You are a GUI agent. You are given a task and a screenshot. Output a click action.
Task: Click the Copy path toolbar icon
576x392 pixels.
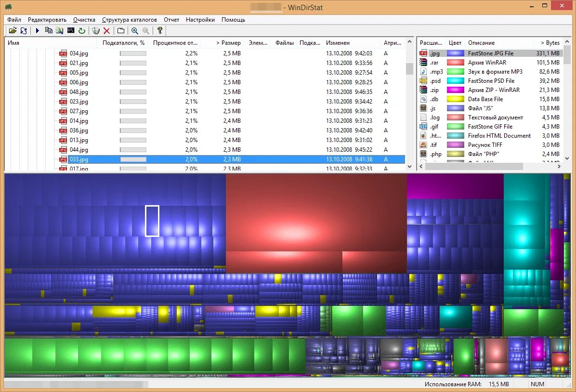tap(49, 30)
